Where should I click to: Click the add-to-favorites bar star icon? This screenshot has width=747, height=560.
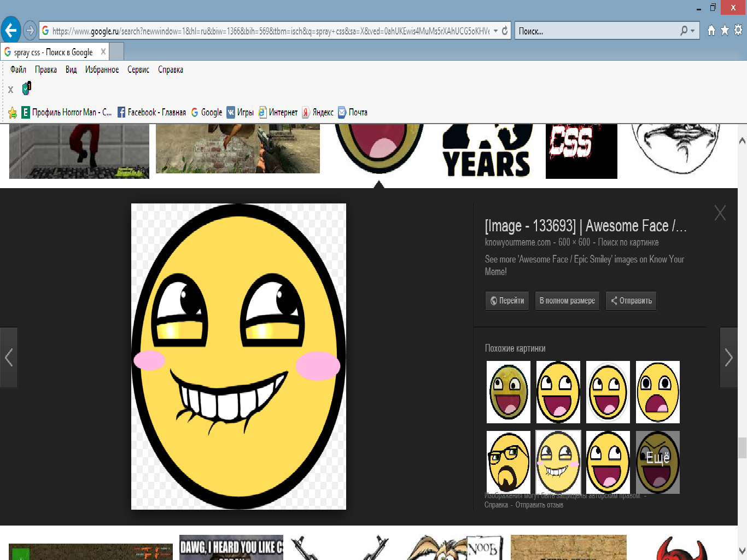point(13,113)
